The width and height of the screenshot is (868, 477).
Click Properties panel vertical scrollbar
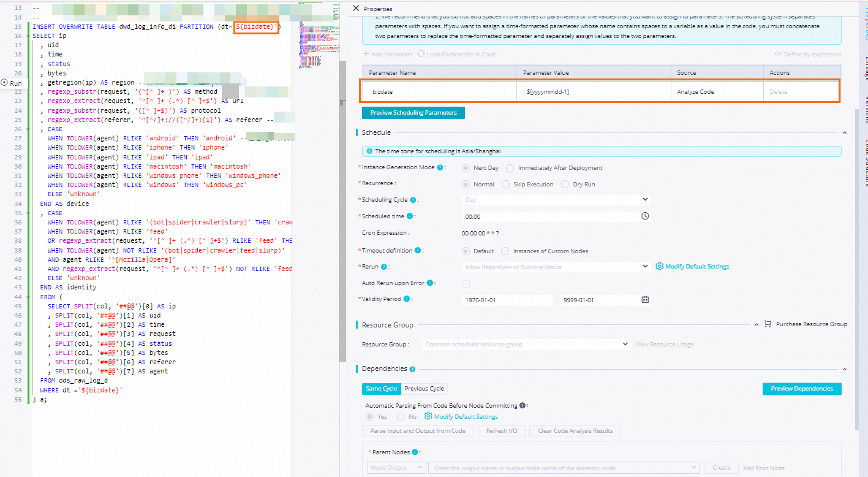click(856, 270)
